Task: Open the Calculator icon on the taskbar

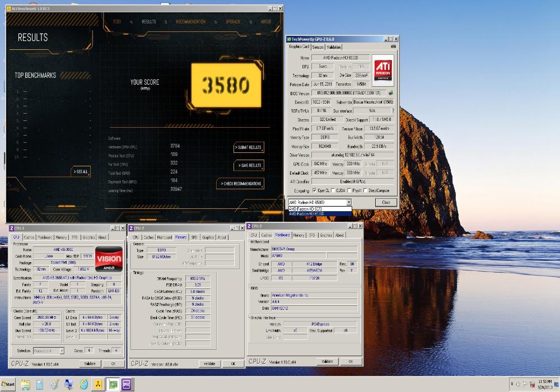Action: 40,385
